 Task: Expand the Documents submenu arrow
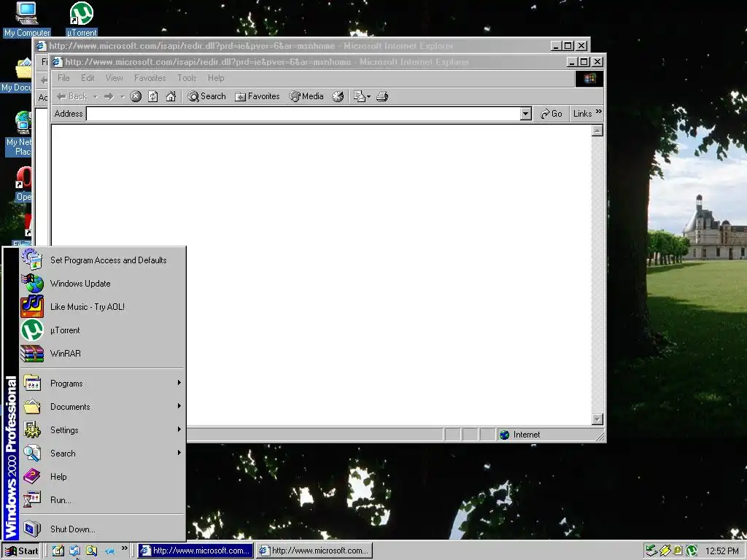[x=179, y=406]
